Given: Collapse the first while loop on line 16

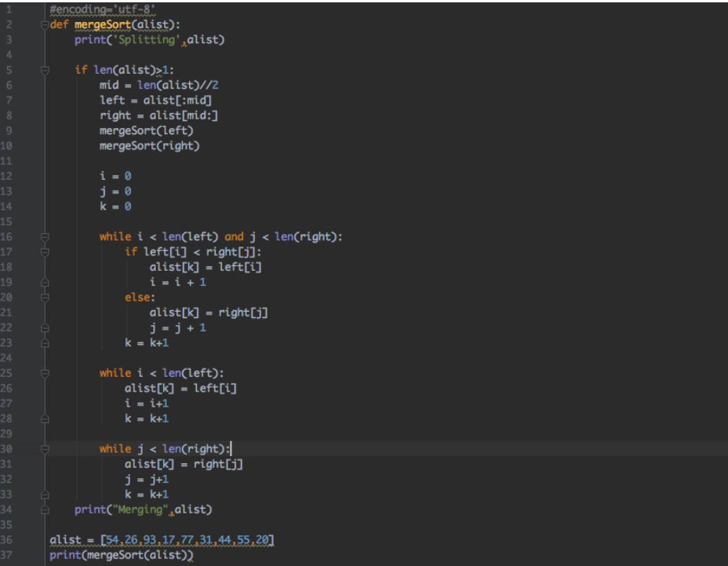Looking at the screenshot, I should click(x=45, y=236).
